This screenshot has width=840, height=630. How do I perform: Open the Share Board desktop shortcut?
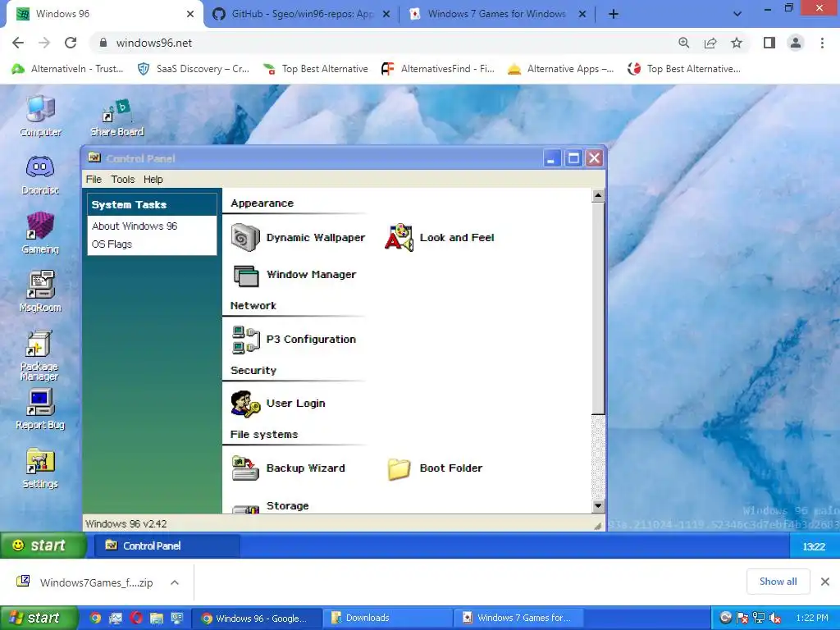[116, 118]
